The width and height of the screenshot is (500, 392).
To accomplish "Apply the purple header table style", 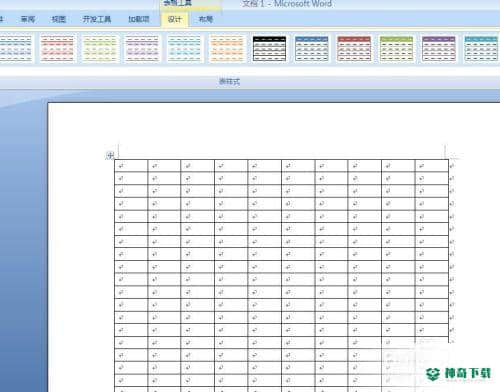I will click(439, 49).
